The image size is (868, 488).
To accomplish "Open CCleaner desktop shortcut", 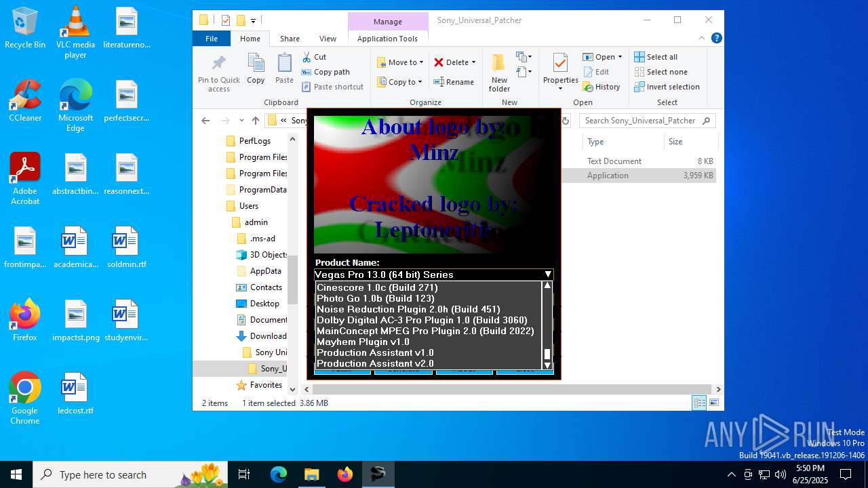I will (x=25, y=101).
